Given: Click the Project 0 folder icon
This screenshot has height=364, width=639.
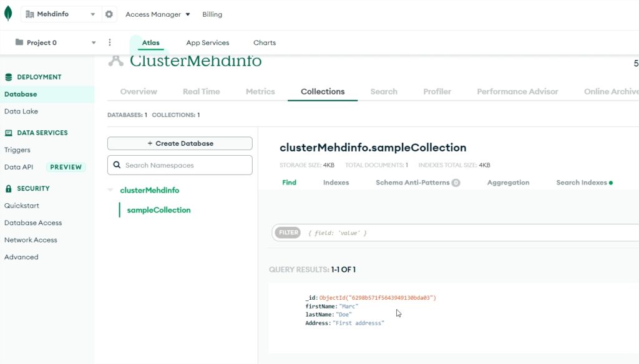Looking at the screenshot, I should [19, 42].
